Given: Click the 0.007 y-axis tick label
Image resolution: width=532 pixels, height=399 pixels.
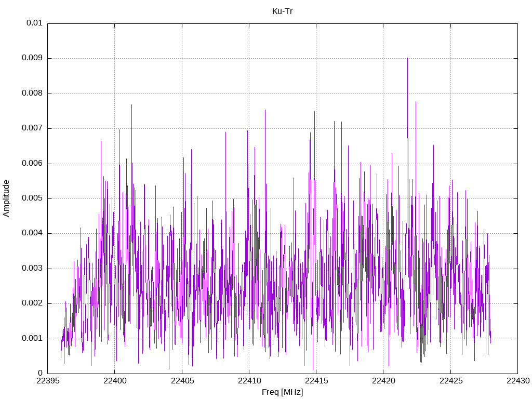Looking at the screenshot, I should tap(32, 128).
